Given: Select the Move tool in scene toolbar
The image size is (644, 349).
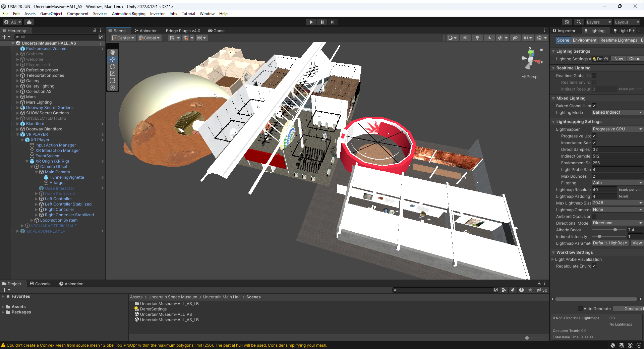Looking at the screenshot, I should tap(113, 59).
